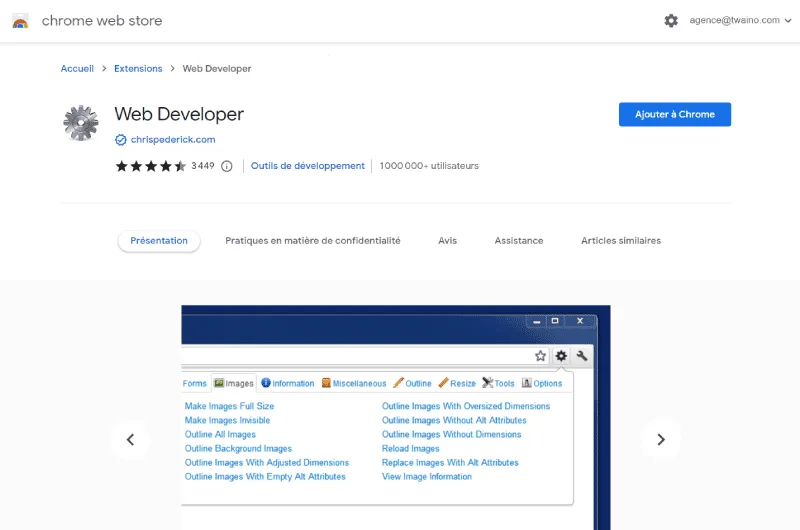Open Extensions breadcrumb link

[138, 69]
